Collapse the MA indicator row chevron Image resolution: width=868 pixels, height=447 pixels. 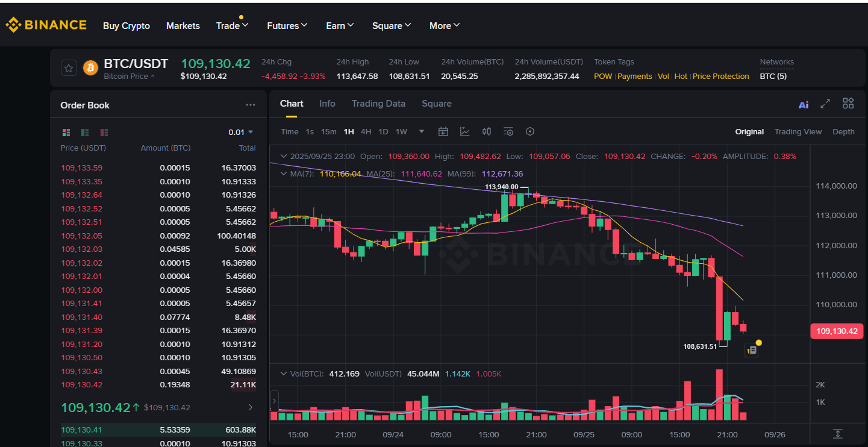click(283, 173)
